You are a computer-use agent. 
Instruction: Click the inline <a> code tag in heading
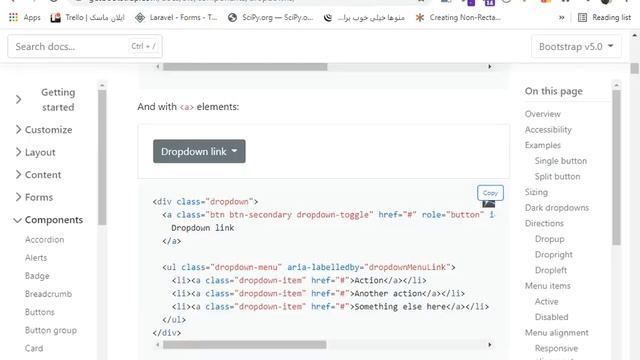(187, 107)
